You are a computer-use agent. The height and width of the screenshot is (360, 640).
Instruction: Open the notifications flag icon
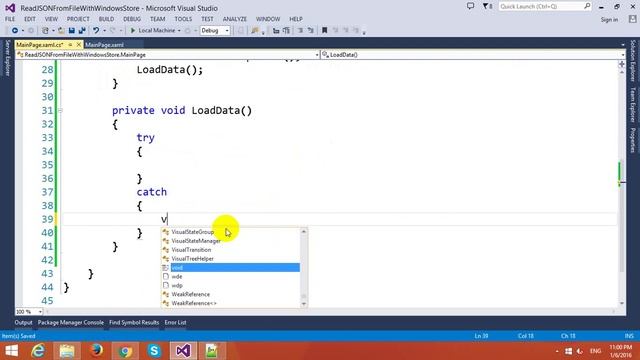487,6
